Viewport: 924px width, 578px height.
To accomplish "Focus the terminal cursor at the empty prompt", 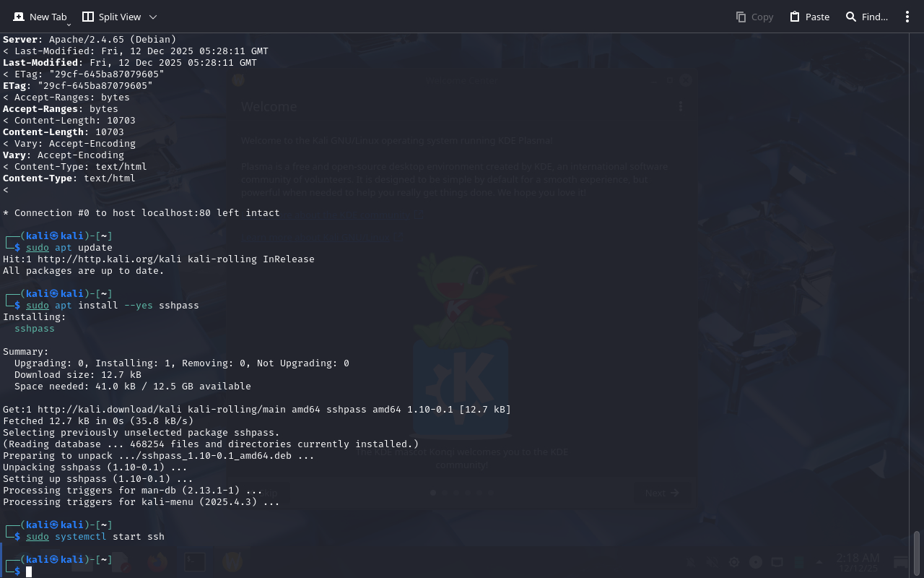I will [29, 571].
